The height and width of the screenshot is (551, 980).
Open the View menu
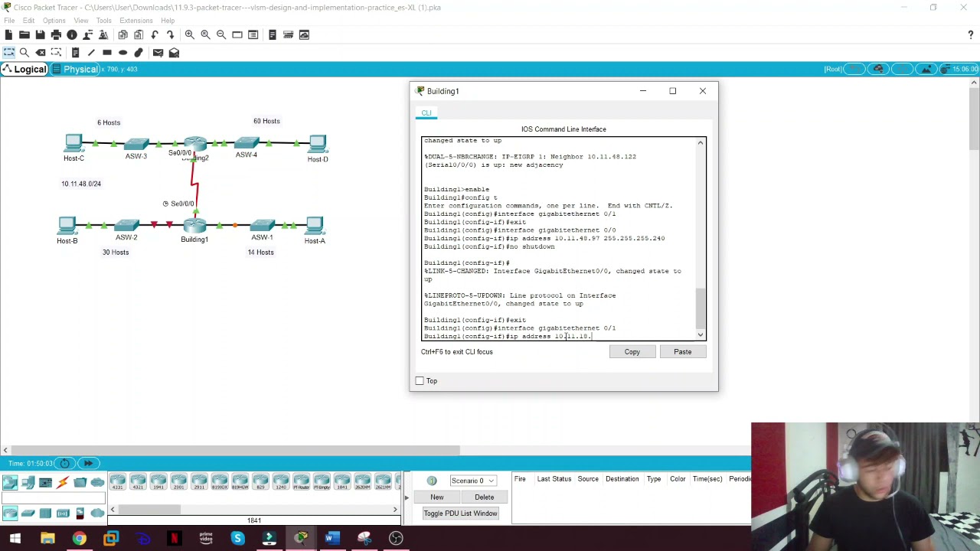click(x=80, y=21)
